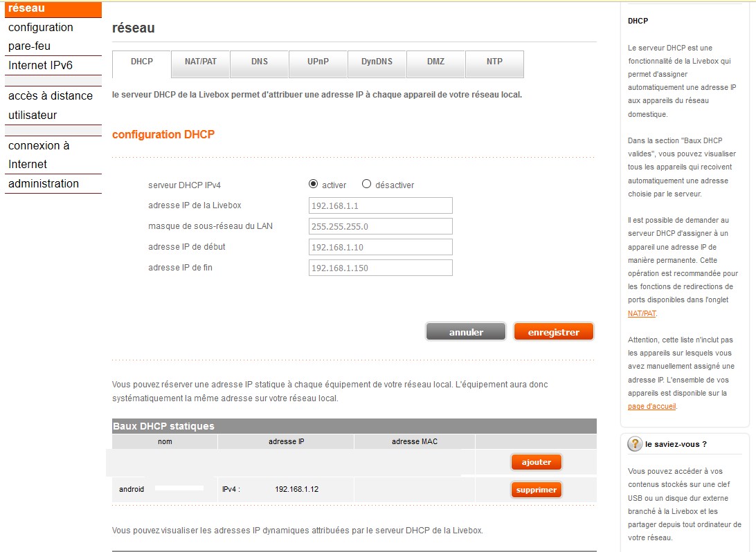Select the 'activer' radio button for DHCP IPv4

click(315, 184)
